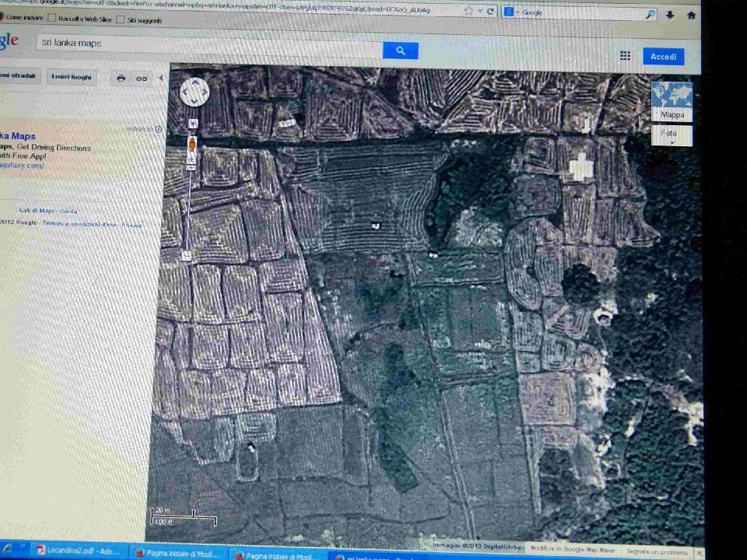Switch to second 'Pagina iniziale di Mozilla' taskbar window
This screenshot has height=560, width=747.
point(277,555)
